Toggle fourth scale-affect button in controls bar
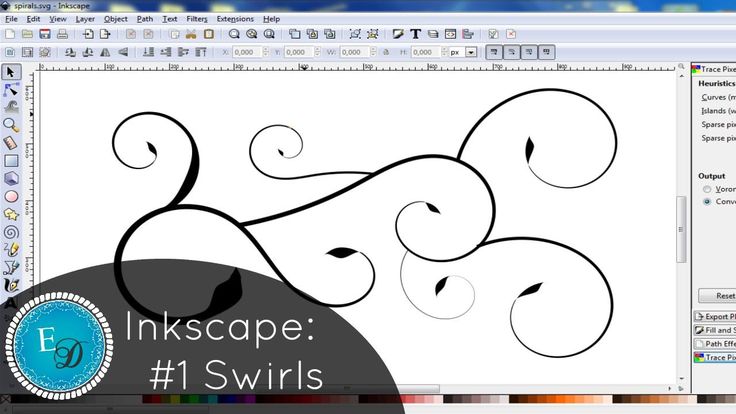Screen dimensions: 736x414 (x=546, y=52)
